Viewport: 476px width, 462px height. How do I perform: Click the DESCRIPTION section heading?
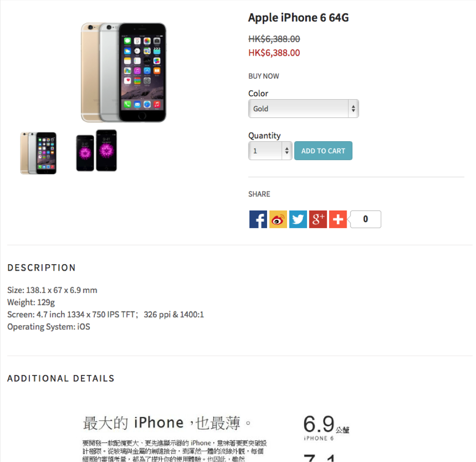41,268
